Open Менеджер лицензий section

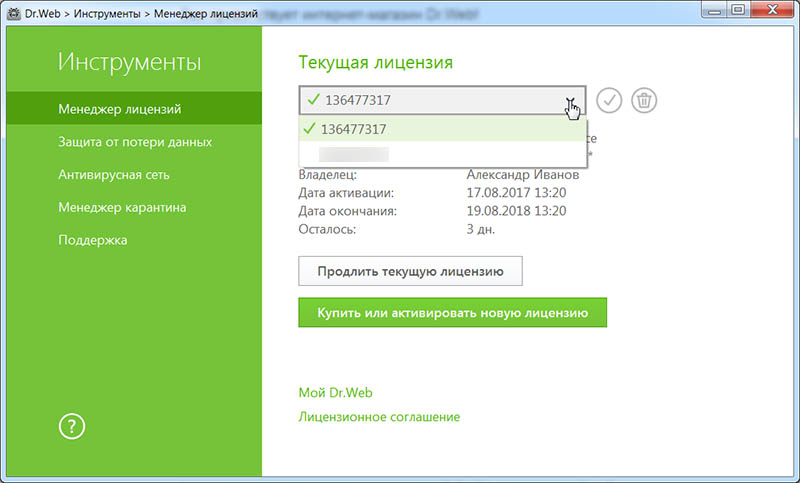(x=134, y=109)
